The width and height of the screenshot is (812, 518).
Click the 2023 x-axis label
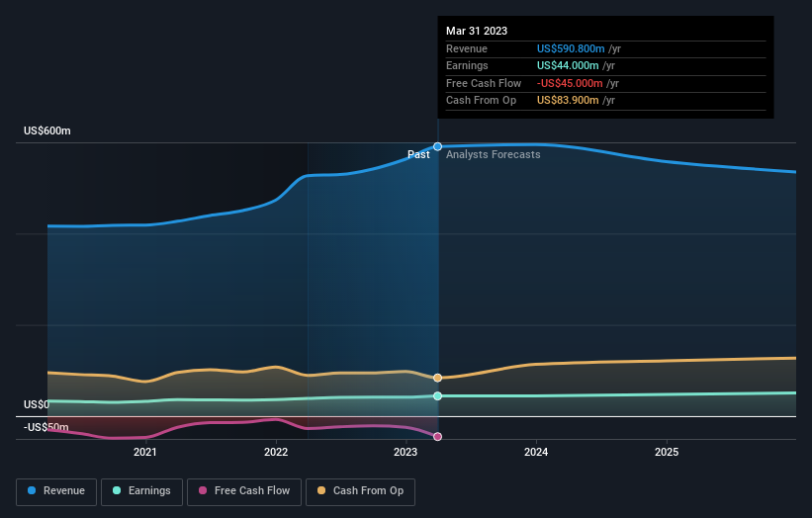[x=406, y=452]
